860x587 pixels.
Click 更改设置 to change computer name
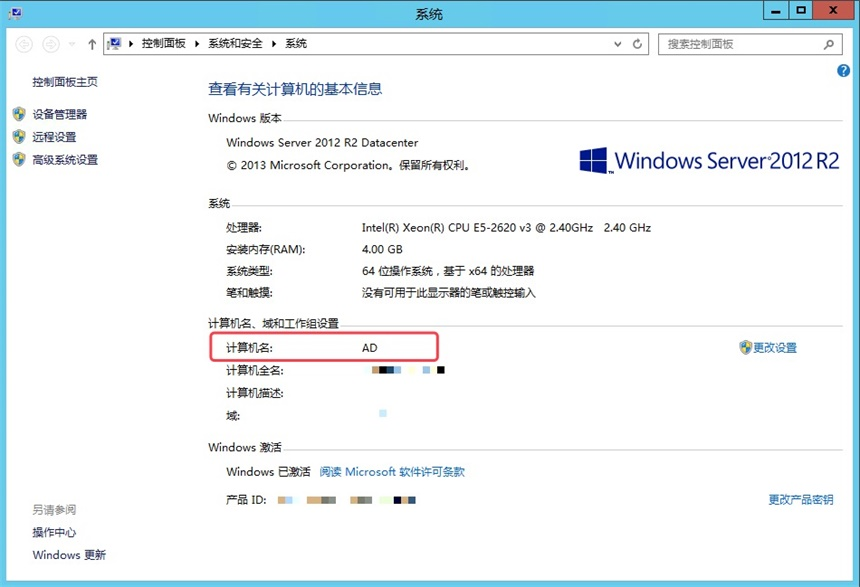click(x=774, y=347)
